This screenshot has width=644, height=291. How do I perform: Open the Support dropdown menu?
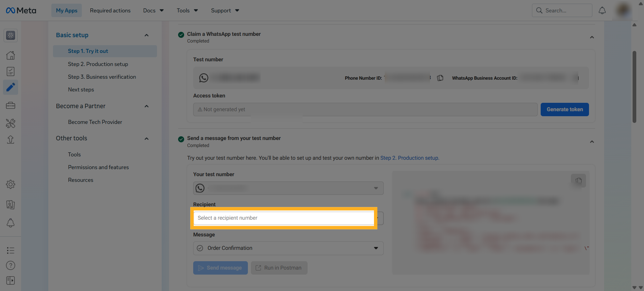point(225,10)
